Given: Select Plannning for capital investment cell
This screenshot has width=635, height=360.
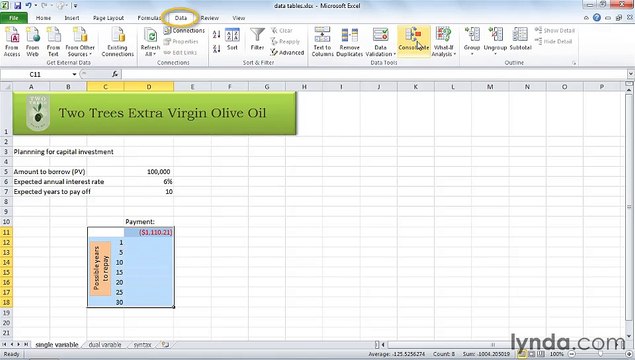Looking at the screenshot, I should coord(64,152).
